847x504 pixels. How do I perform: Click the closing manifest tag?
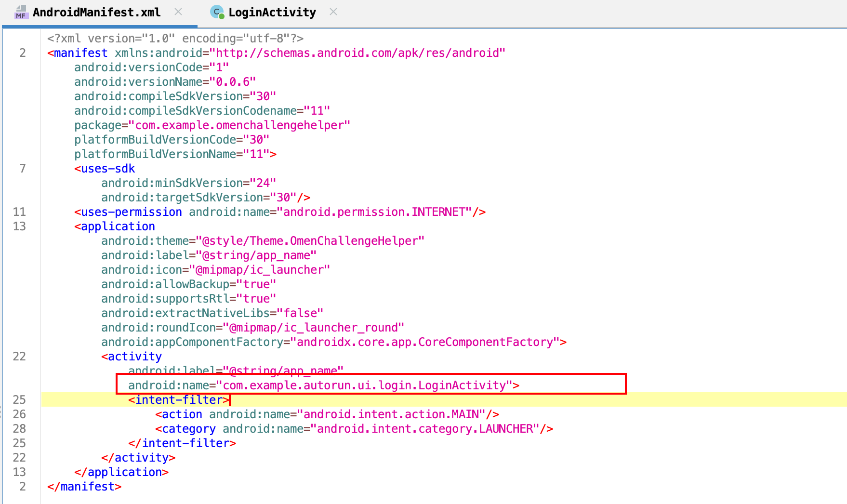[x=84, y=487]
